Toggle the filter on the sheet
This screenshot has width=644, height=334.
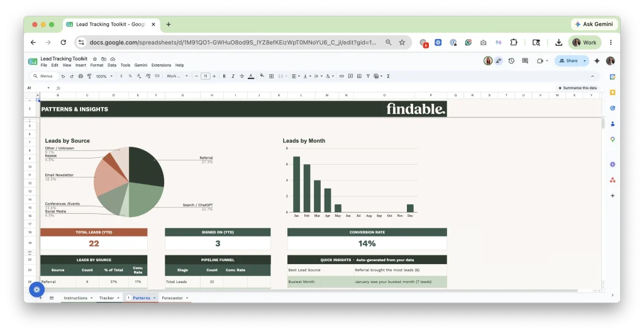coord(368,76)
